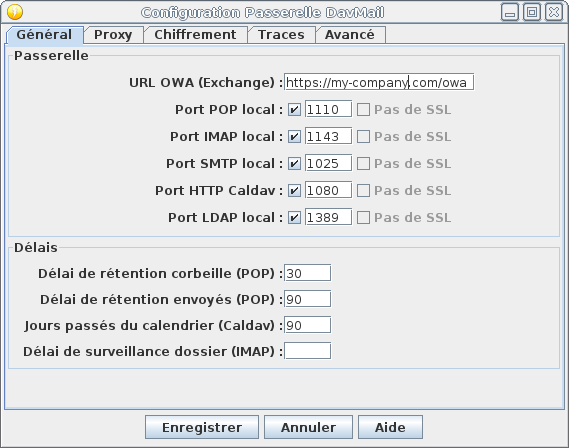Uncheck the Port POP local checkbox
569x448 pixels.
click(294, 110)
